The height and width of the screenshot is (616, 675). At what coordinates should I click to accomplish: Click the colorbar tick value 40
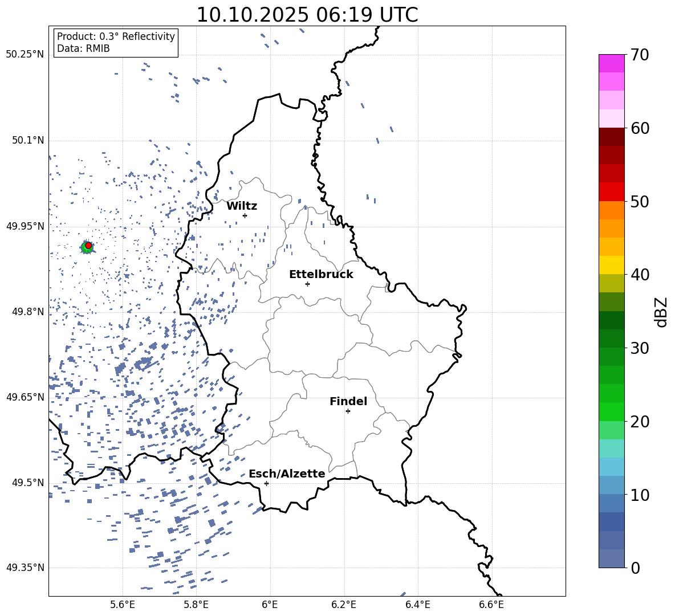(640, 275)
